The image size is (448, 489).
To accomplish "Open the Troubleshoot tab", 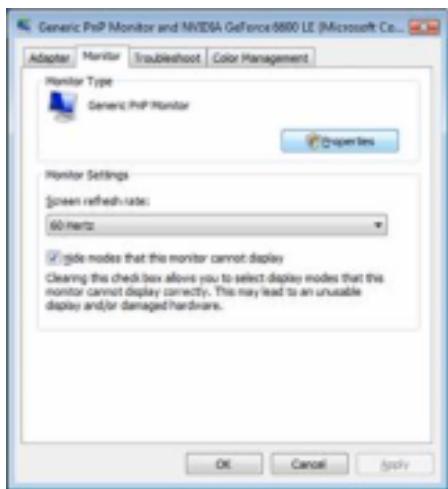I will 167,58.
